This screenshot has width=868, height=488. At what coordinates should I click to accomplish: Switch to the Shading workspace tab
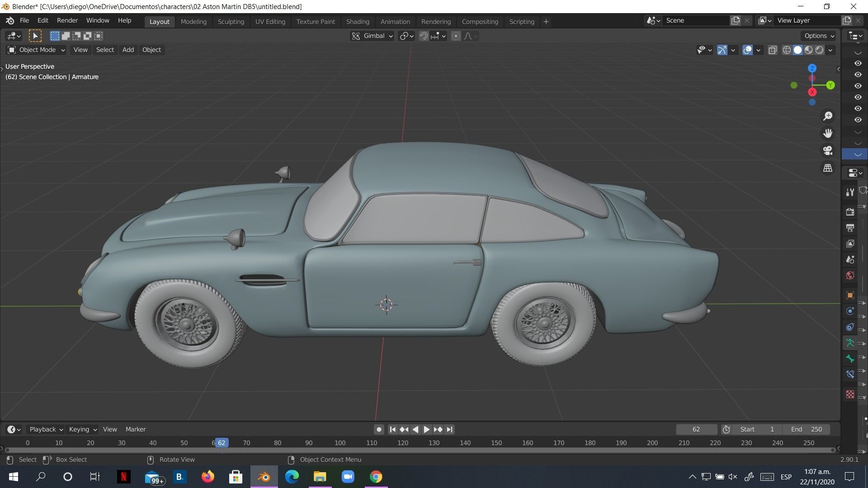click(x=358, y=22)
